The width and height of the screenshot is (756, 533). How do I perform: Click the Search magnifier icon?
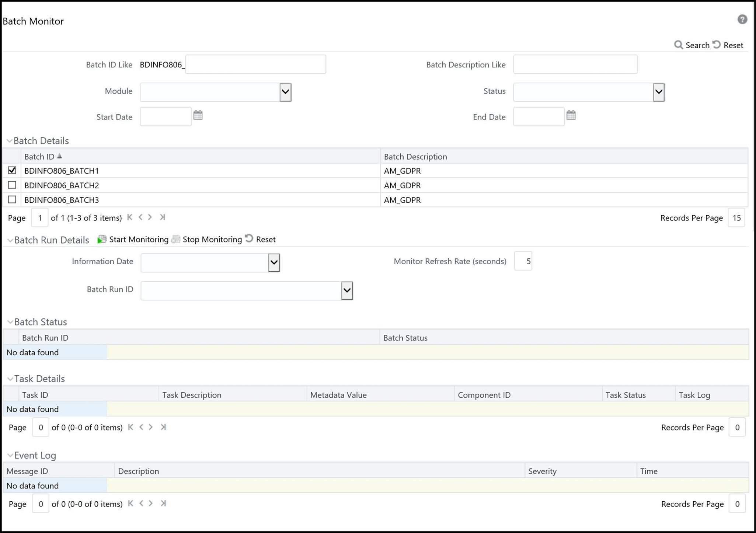click(679, 45)
